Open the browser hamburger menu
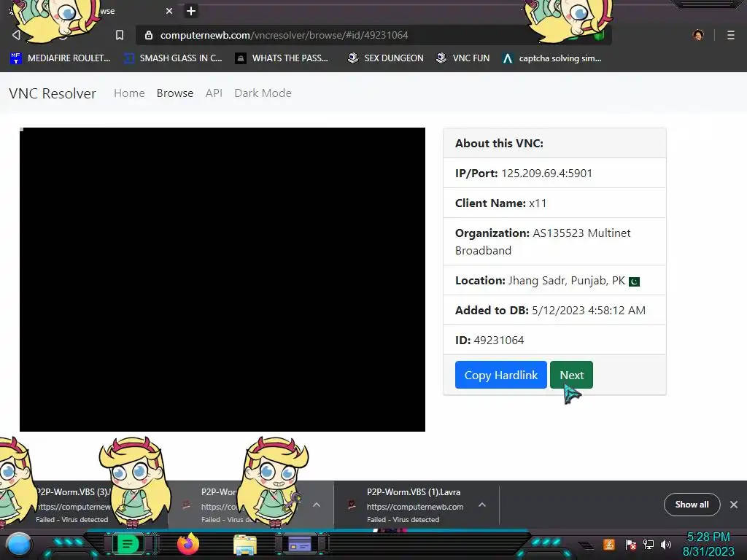Screen dimensions: 747x560 pyautogui.click(x=731, y=35)
